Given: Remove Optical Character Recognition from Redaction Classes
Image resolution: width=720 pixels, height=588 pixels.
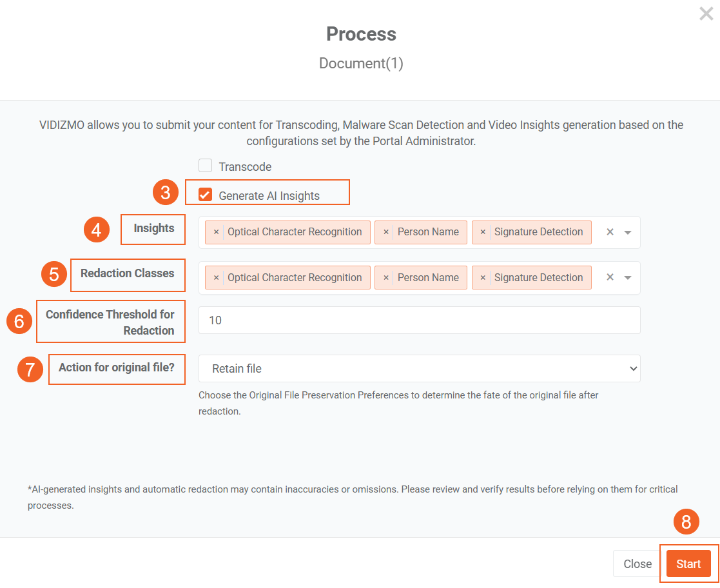Looking at the screenshot, I should point(216,278).
